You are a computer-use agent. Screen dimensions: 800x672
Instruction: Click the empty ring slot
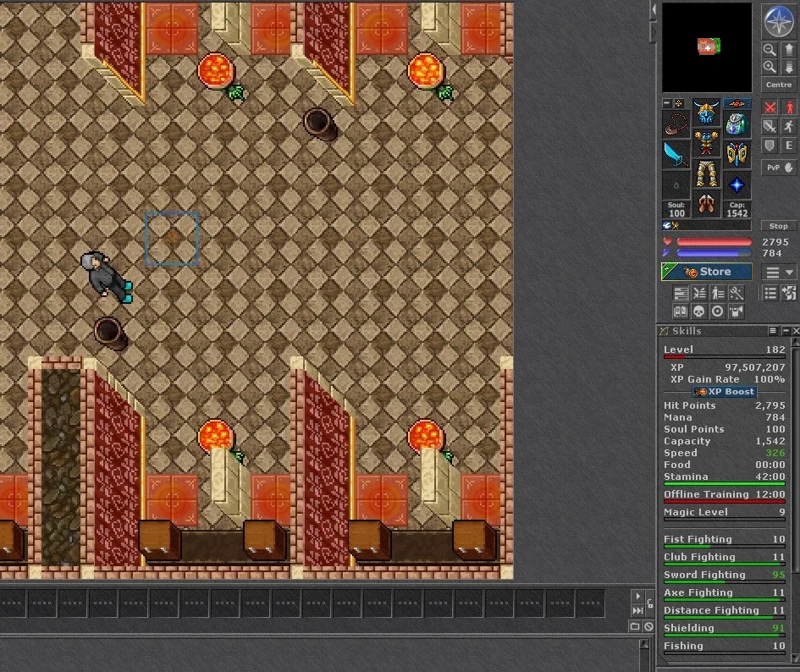[x=676, y=185]
